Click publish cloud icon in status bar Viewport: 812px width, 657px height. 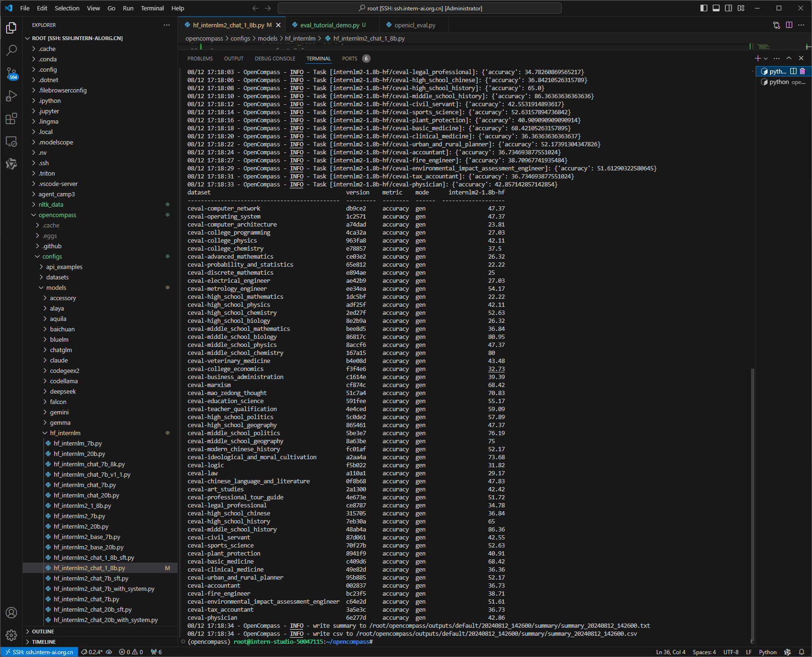point(109,652)
